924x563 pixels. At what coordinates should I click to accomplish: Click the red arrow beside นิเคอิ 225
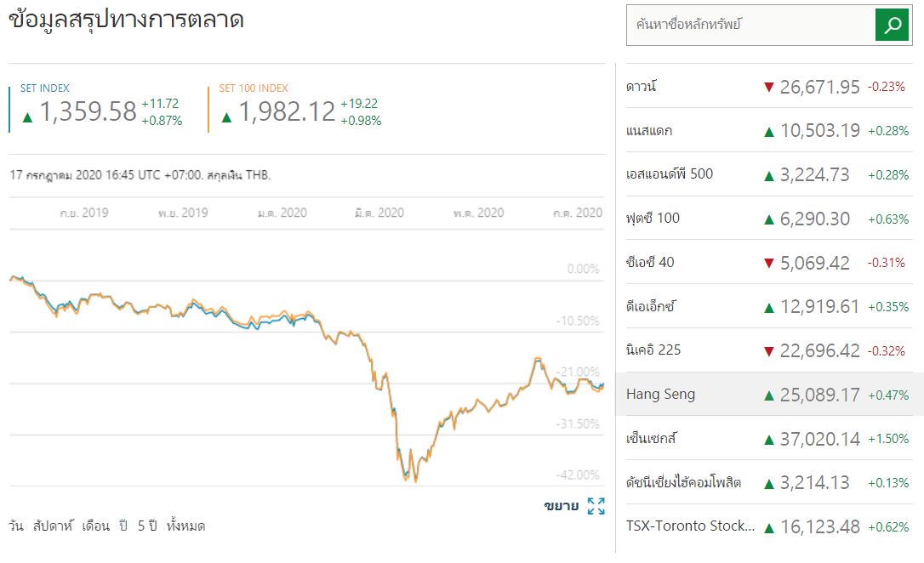coord(768,350)
